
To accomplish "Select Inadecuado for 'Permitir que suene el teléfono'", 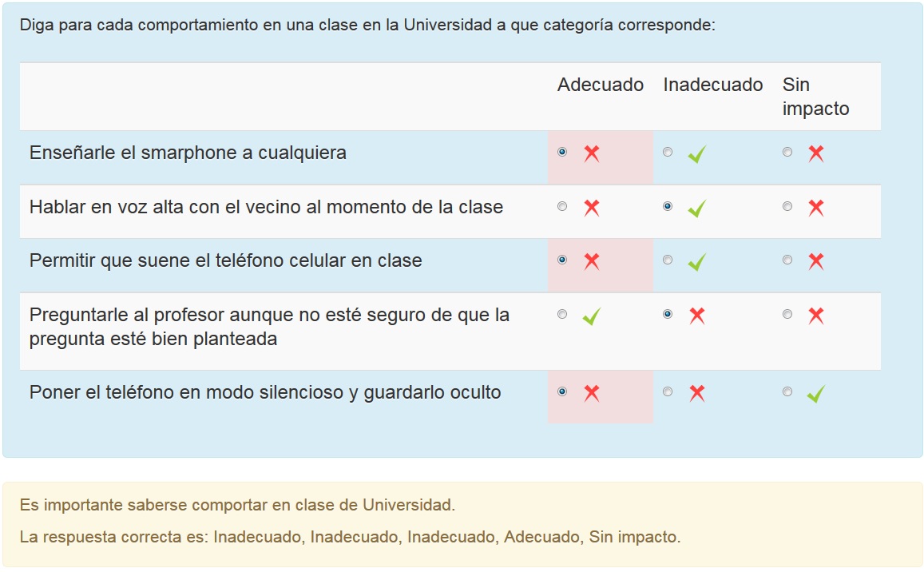I will pyautogui.click(x=668, y=260).
